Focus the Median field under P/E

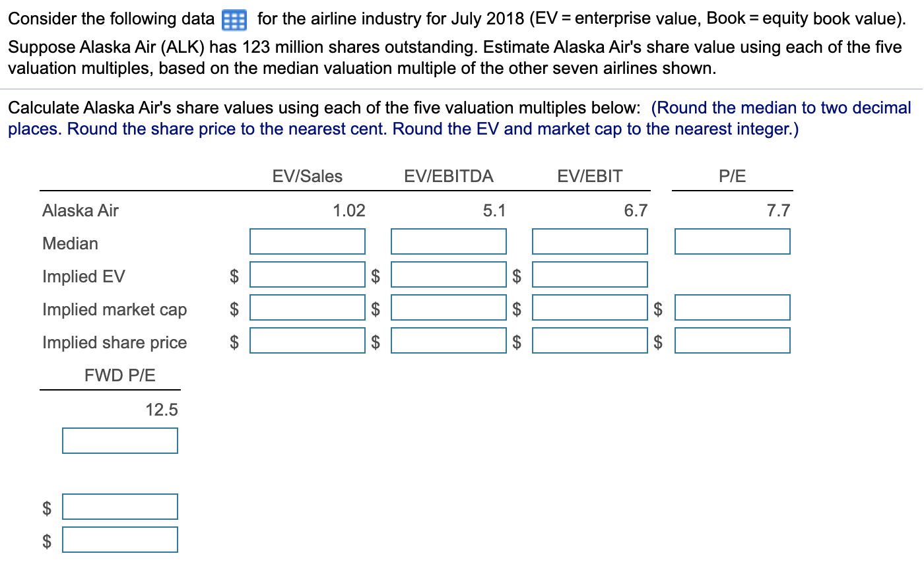pos(733,241)
